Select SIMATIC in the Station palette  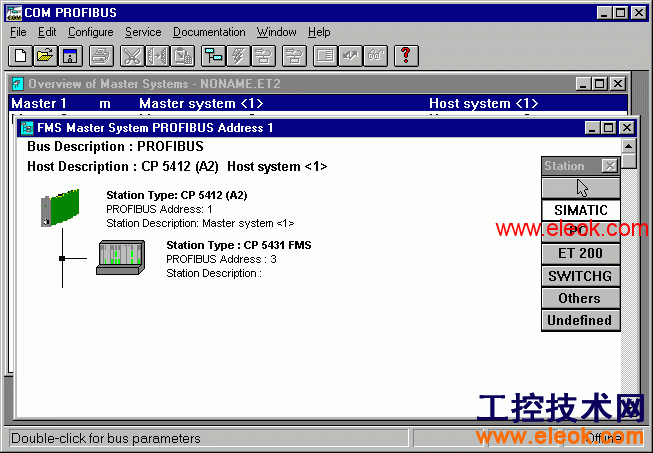coord(581,210)
